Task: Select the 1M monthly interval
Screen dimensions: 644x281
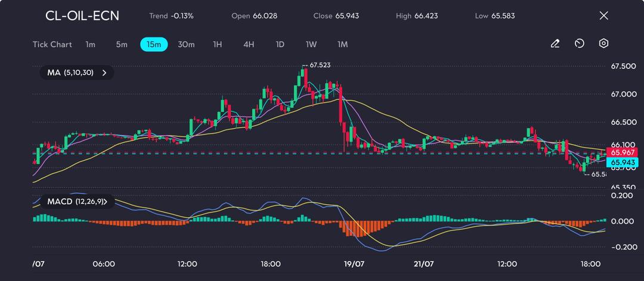Action: tap(342, 45)
